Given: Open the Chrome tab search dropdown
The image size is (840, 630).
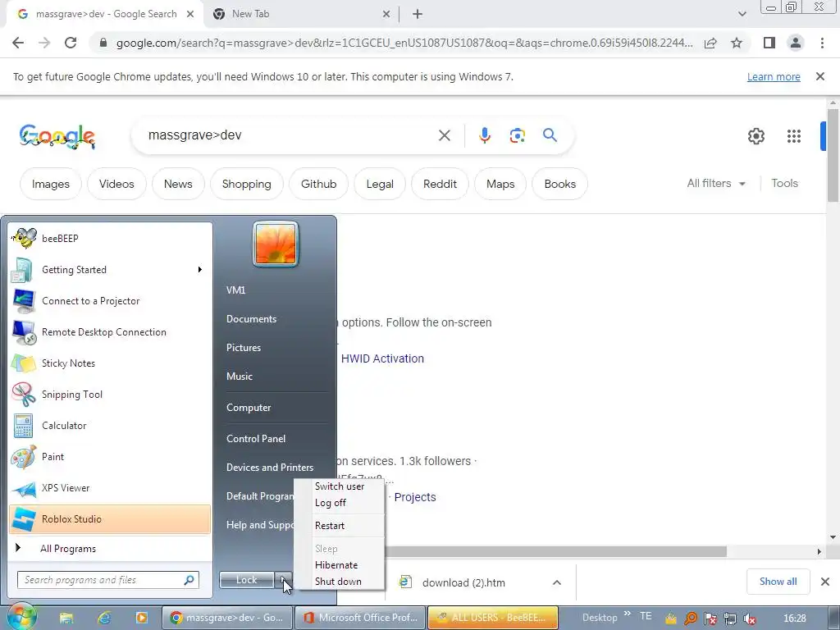Looking at the screenshot, I should (x=742, y=15).
